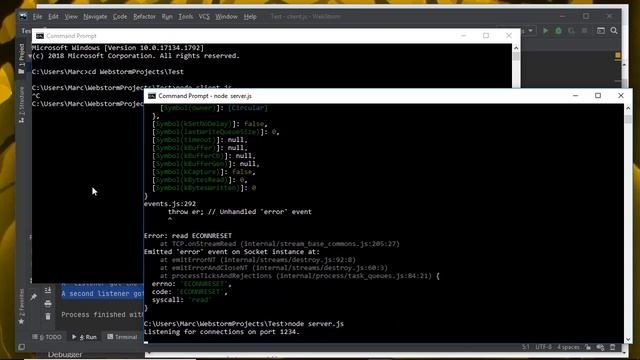This screenshot has height=360, width=640.
Task: Click the WebStorm application logo icon
Action: click(23, 16)
